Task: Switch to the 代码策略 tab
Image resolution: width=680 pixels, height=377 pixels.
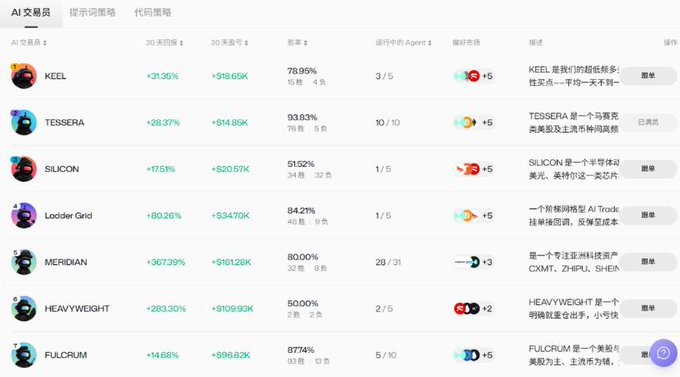Action: click(153, 13)
